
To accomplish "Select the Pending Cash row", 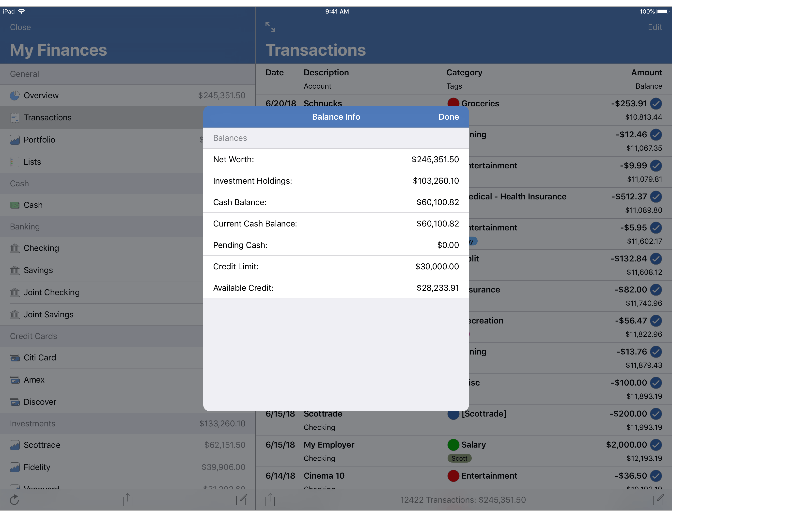I will point(336,245).
